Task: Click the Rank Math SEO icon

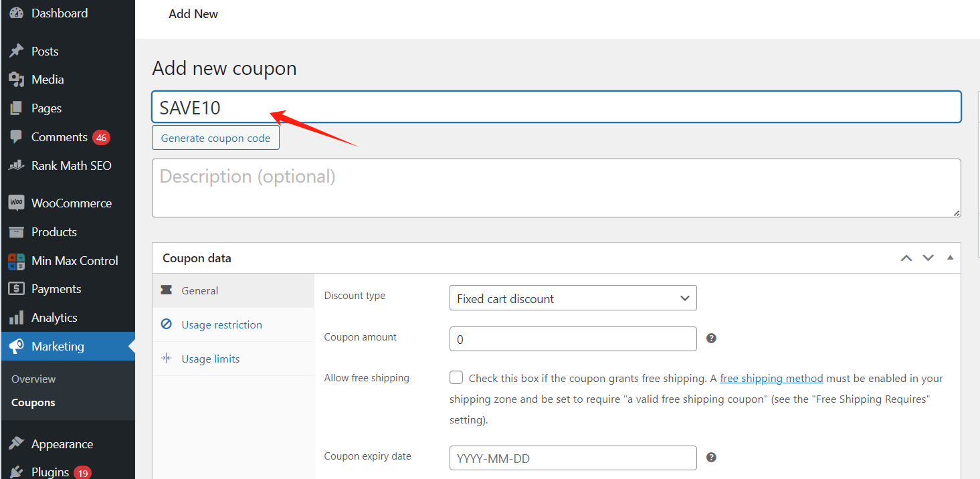Action: point(17,165)
